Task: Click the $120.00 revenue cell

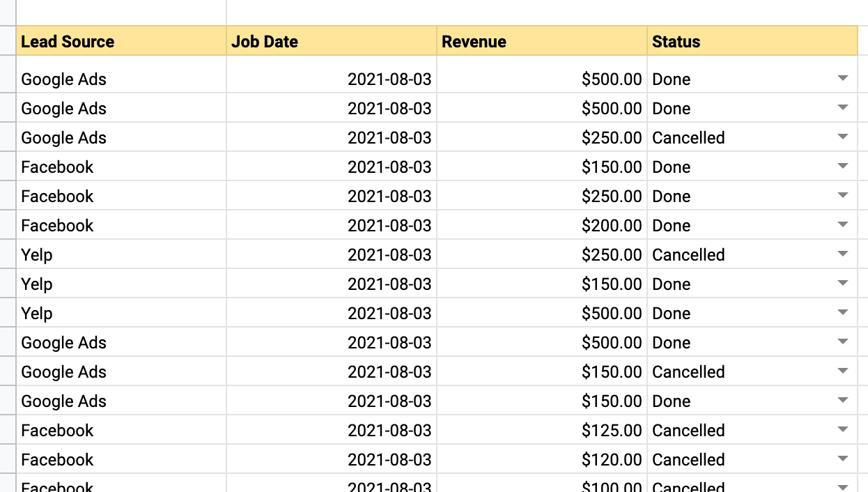Action: point(542,459)
